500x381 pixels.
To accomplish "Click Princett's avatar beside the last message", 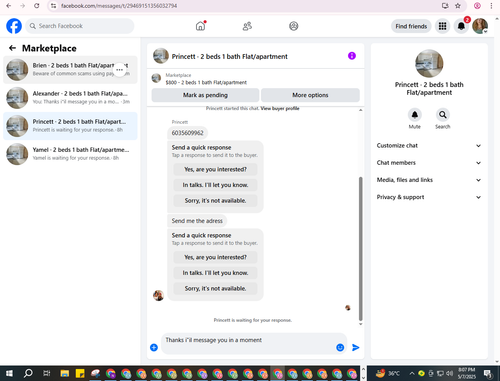I will [158, 295].
